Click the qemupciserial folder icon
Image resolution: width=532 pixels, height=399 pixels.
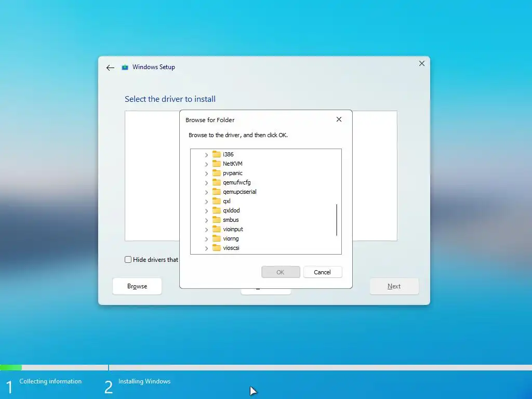click(x=217, y=192)
